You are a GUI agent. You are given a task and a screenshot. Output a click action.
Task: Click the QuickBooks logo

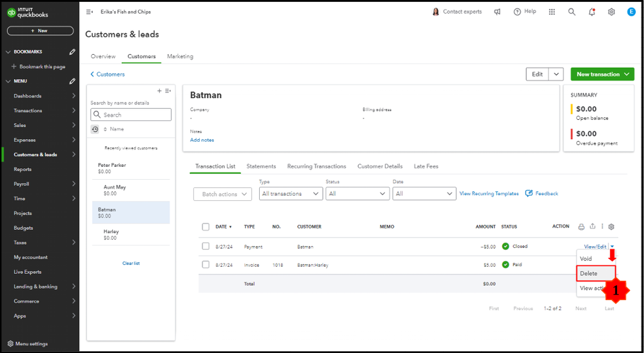point(28,13)
